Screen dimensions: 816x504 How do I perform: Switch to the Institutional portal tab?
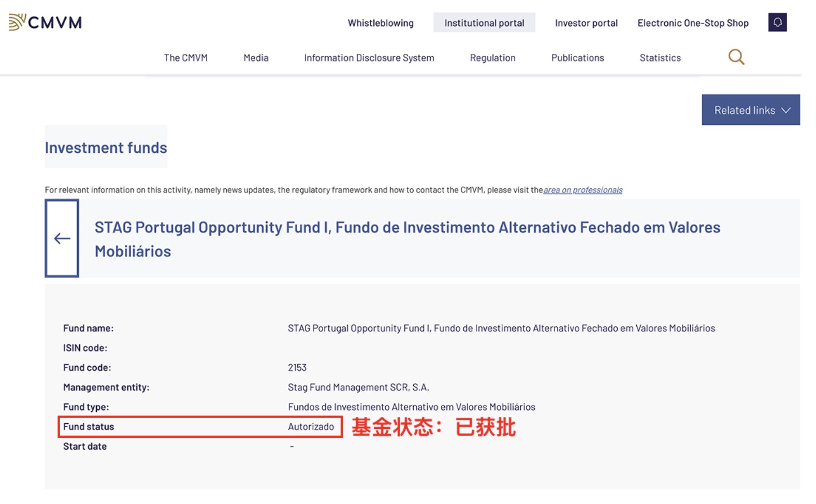(x=484, y=23)
